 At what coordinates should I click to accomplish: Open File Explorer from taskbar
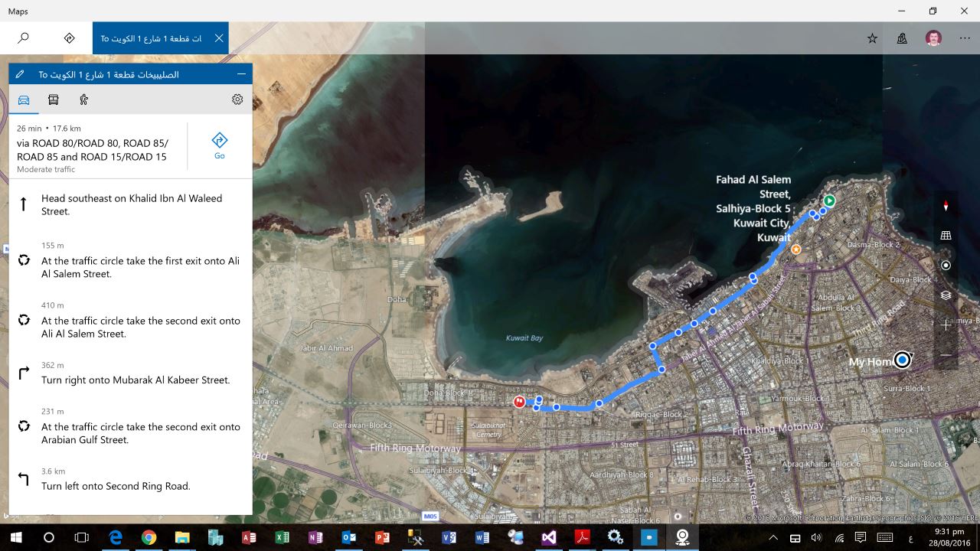coord(182,537)
